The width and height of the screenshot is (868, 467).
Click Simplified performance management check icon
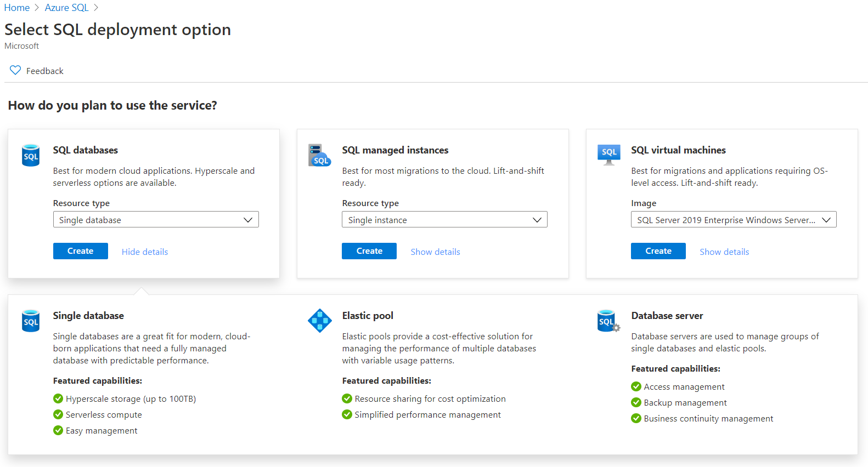coord(347,414)
